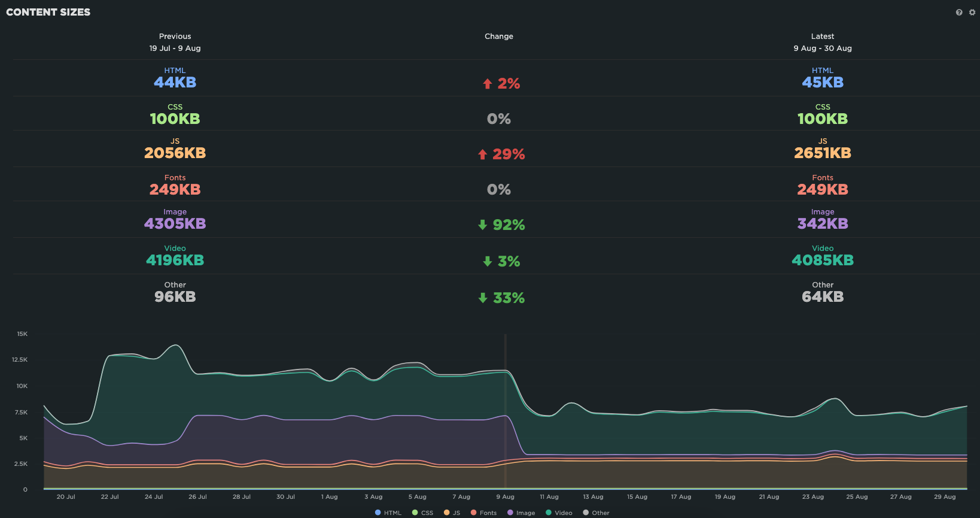Click the green down arrow beside 33%

(482, 298)
